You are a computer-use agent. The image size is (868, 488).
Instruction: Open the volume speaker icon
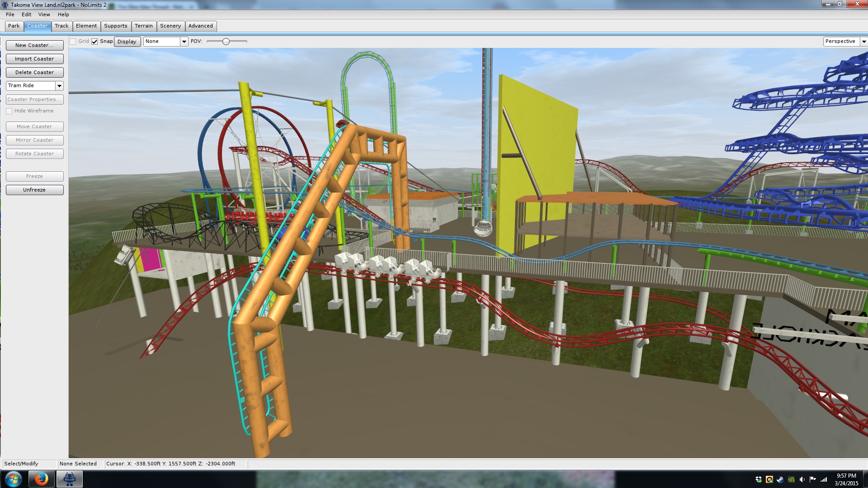point(802,479)
